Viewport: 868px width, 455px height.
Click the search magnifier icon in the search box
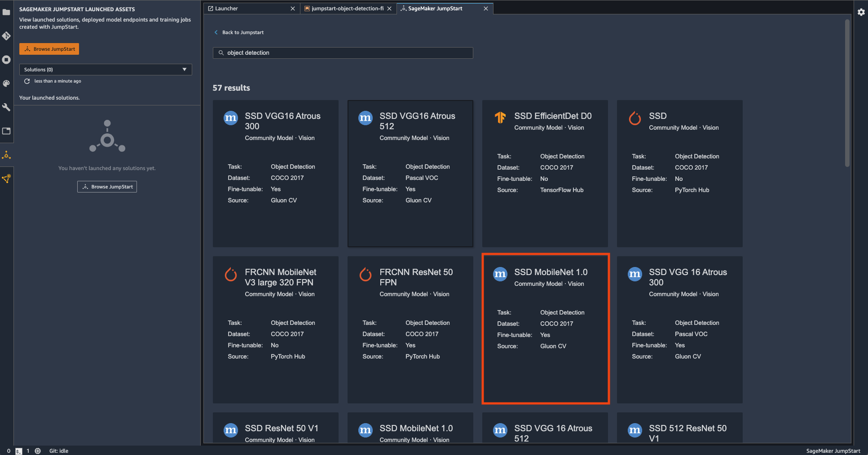tap(221, 53)
